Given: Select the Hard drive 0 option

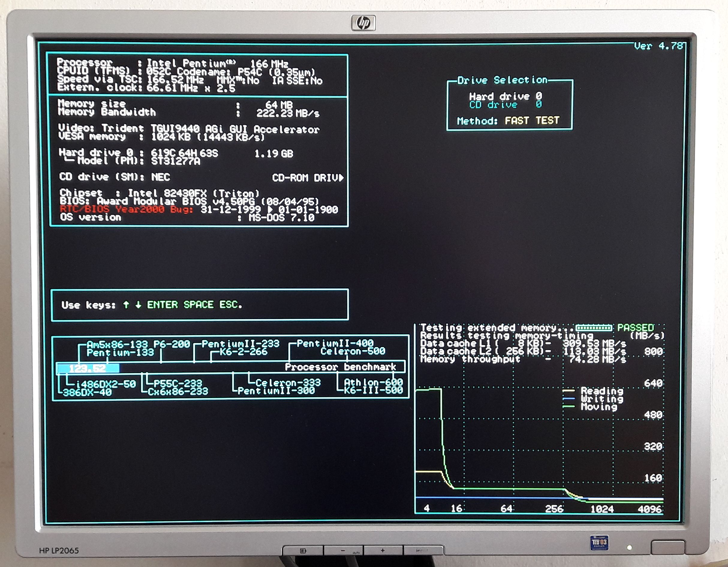Looking at the screenshot, I should pos(505,96).
